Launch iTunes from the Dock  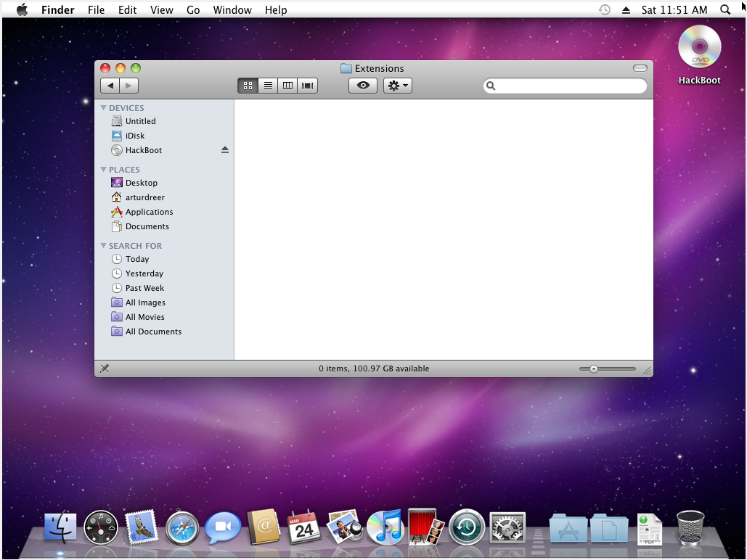coord(385,527)
